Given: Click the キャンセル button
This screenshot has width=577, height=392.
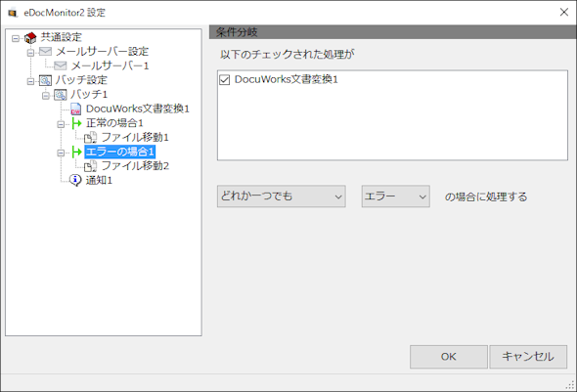Looking at the screenshot, I should 528,357.
